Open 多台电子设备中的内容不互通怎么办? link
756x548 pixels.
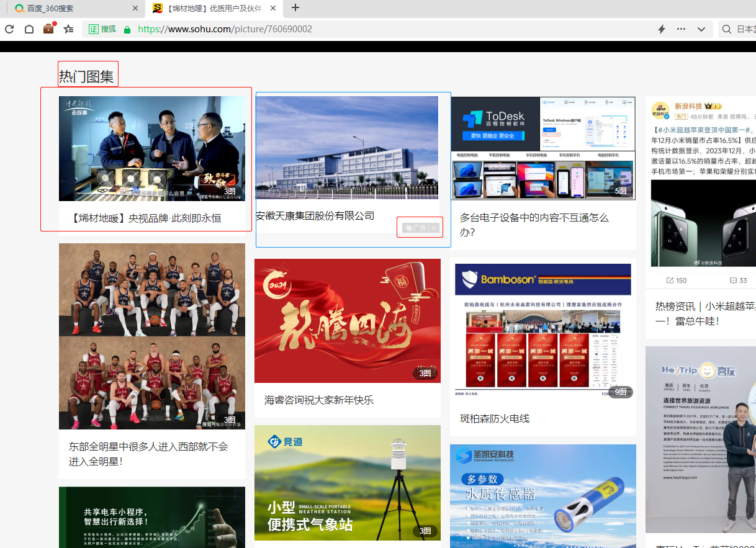(x=534, y=225)
